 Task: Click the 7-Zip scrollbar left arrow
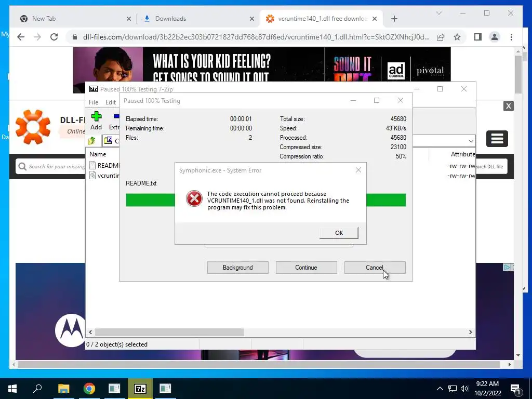click(x=90, y=332)
